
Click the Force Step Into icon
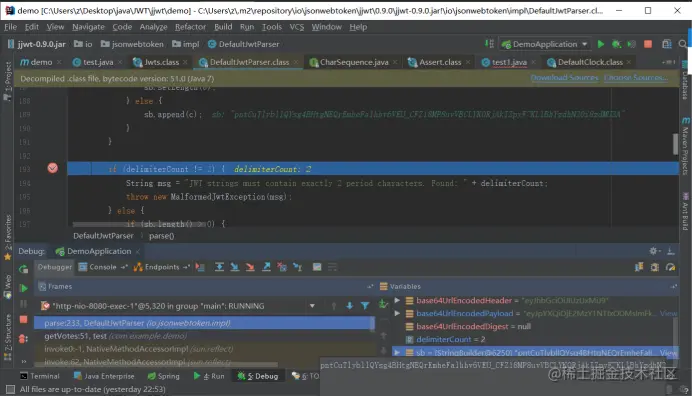coord(250,267)
